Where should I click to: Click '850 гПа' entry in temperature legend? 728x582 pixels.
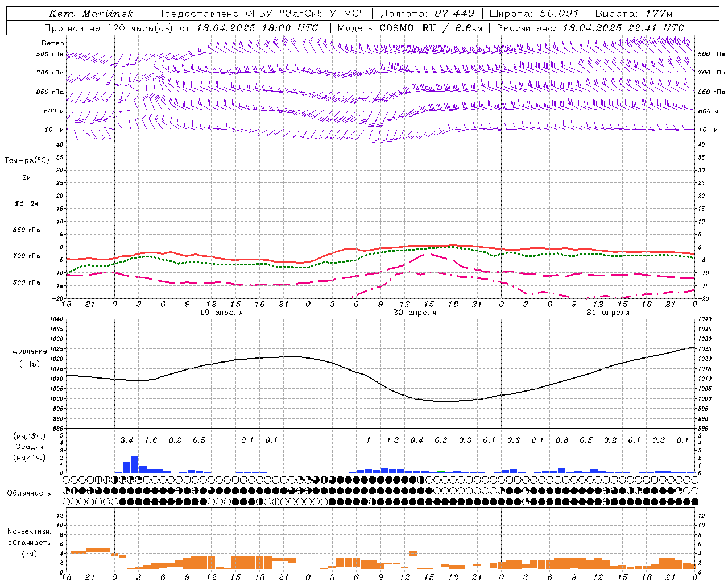coord(27,230)
